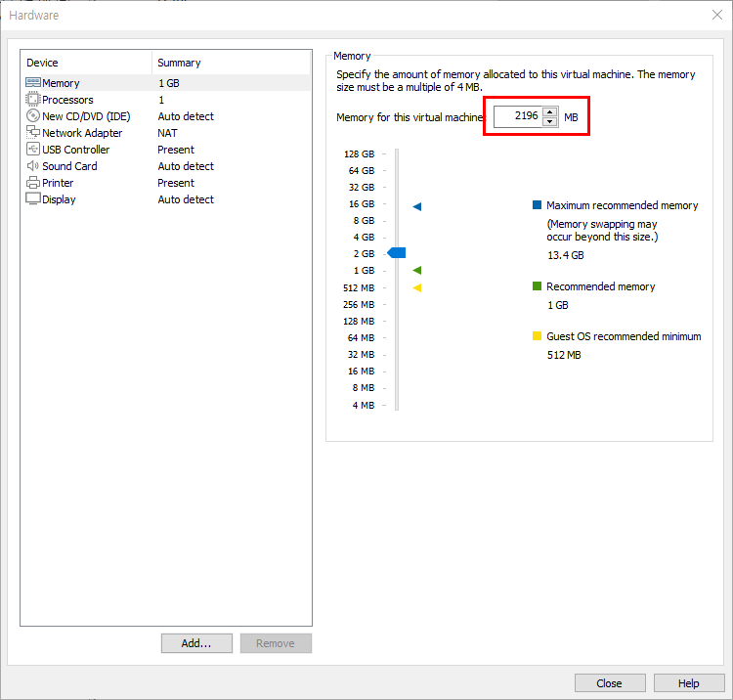The image size is (733, 700).
Task: Click the '512 MB' guest minimum value
Action: coord(564,355)
